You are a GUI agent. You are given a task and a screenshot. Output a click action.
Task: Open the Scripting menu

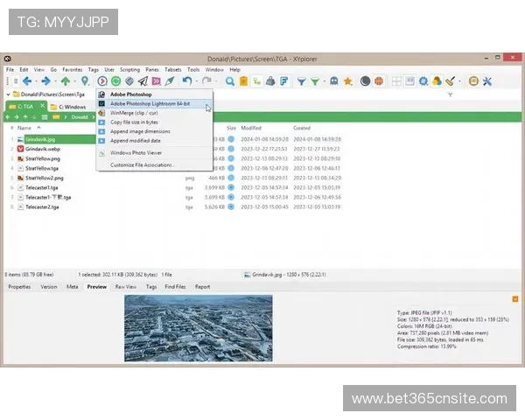[129, 69]
